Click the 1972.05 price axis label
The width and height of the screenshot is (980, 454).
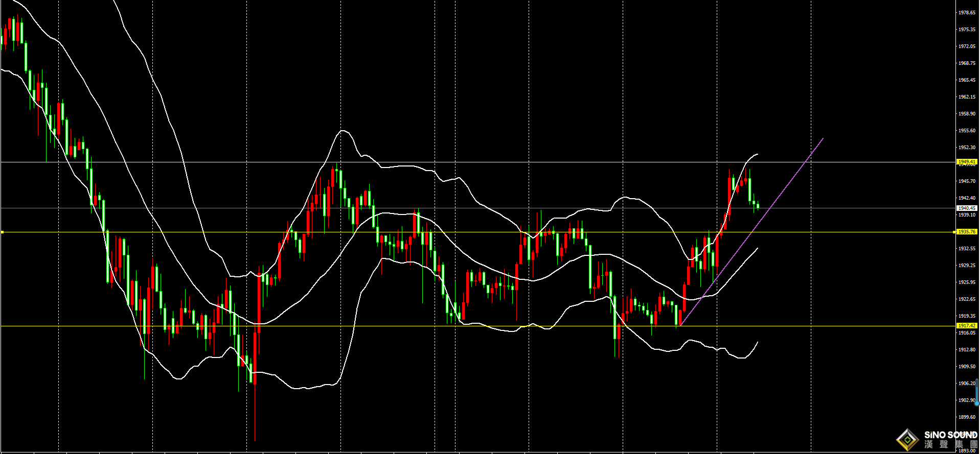967,46
